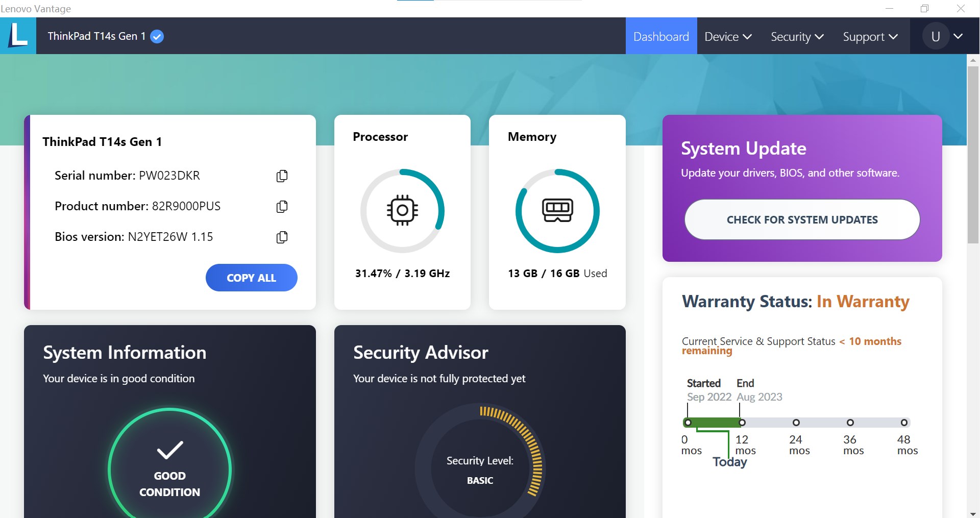The height and width of the screenshot is (518, 980).
Task: Open the System Information card heading
Action: (125, 353)
